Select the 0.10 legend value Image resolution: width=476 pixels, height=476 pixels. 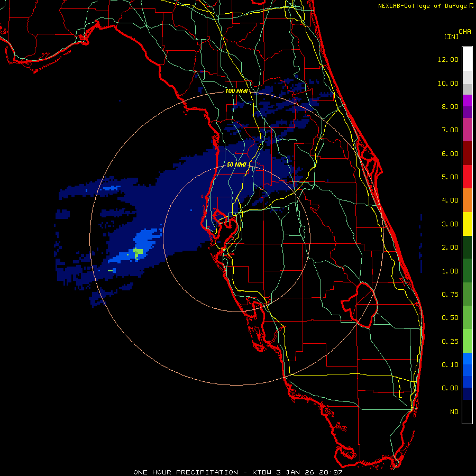pyautogui.click(x=450, y=365)
